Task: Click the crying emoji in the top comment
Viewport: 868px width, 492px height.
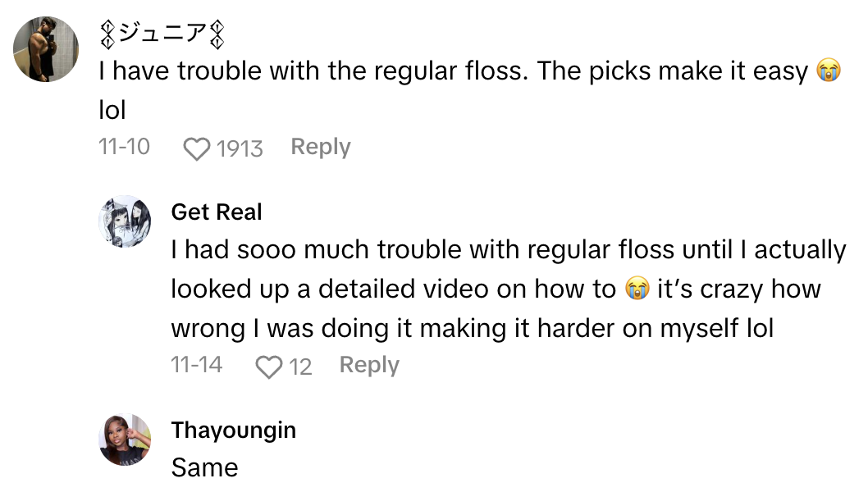Action: coord(829,72)
